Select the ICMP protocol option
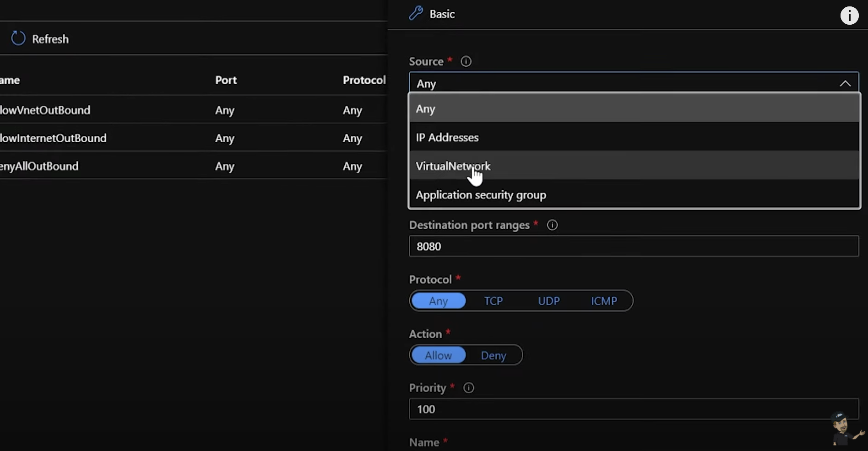The image size is (868, 451). pos(604,301)
